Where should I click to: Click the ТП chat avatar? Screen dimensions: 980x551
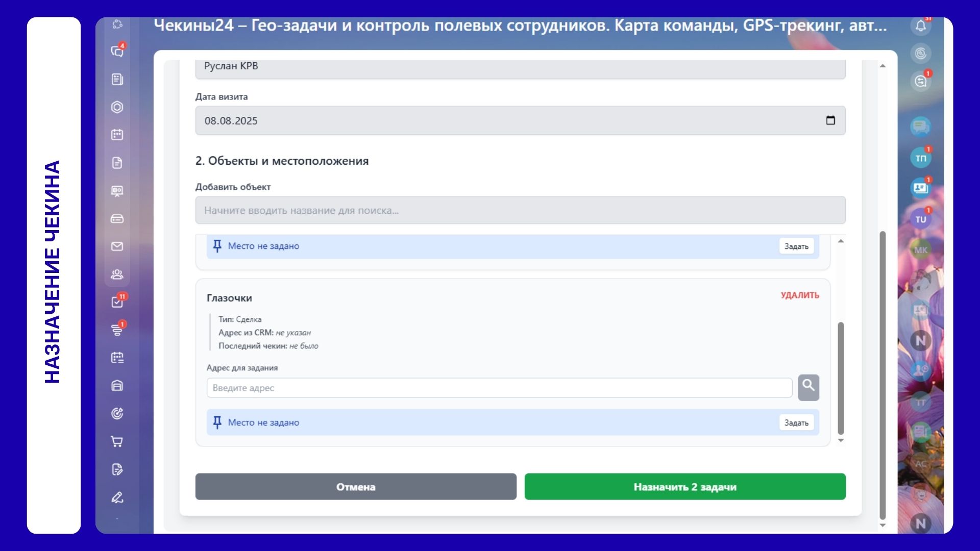[921, 158]
